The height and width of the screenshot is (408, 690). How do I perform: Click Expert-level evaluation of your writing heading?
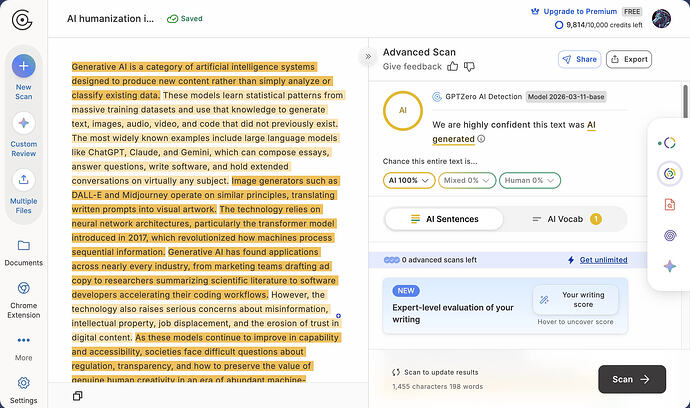point(453,313)
